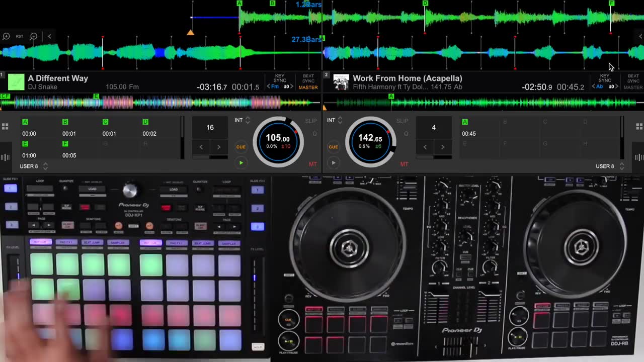Click deck 2 title Work From Home (Acapella)
Image resolution: width=644 pixels, height=362 pixels.
408,78
